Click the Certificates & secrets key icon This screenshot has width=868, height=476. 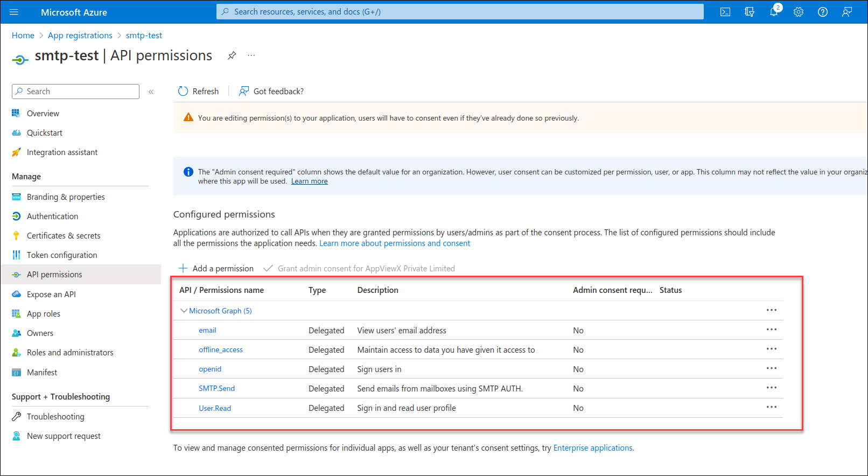click(16, 235)
